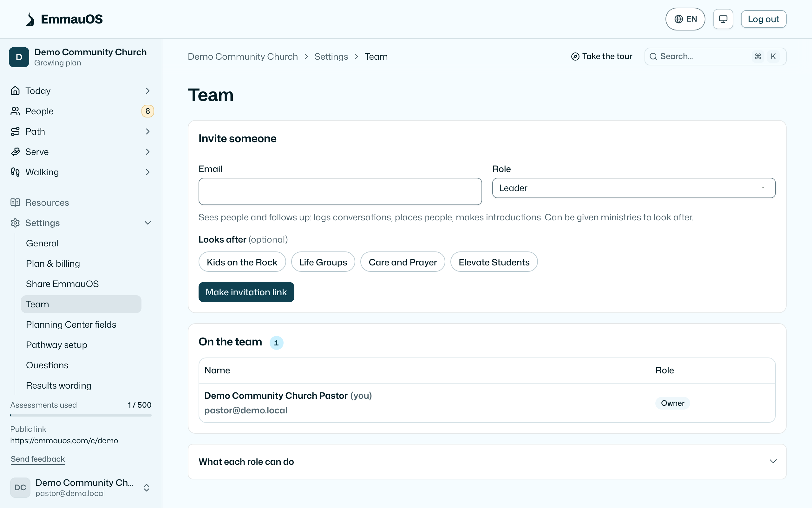Image resolution: width=812 pixels, height=508 pixels.
Task: Open Planning Center fields
Action: 81,324
